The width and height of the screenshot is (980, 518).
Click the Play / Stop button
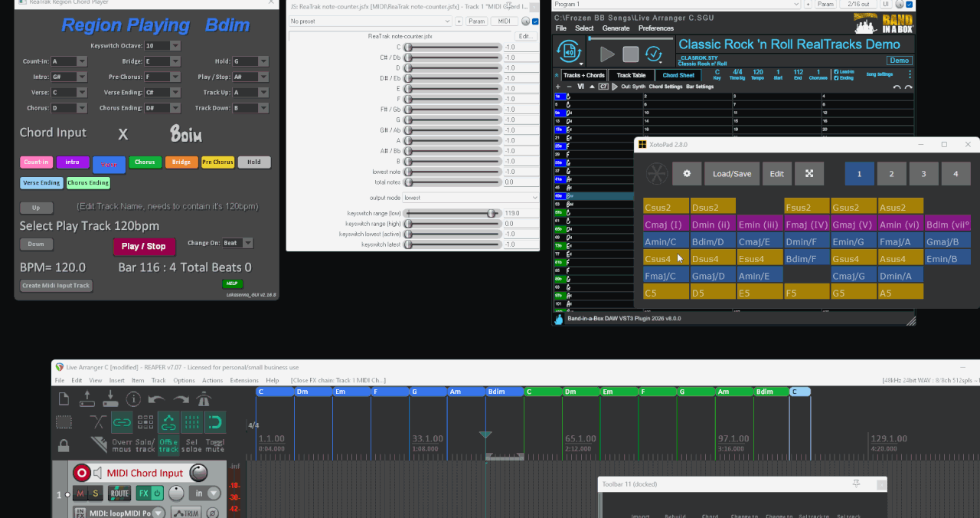[144, 246]
